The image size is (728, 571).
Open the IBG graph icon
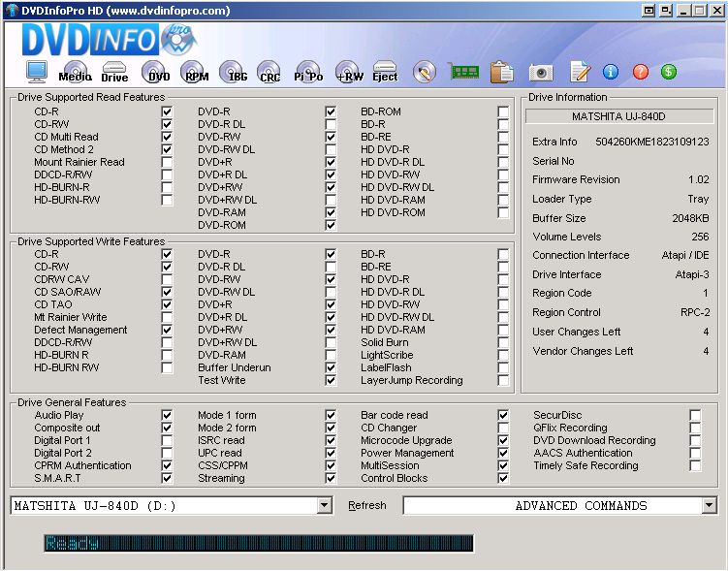tap(233, 72)
